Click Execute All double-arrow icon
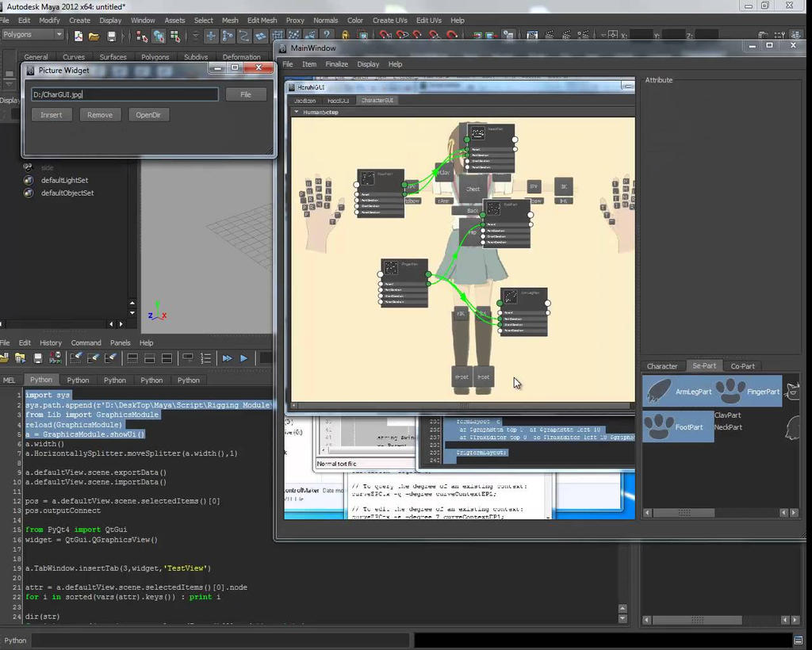 point(228,358)
